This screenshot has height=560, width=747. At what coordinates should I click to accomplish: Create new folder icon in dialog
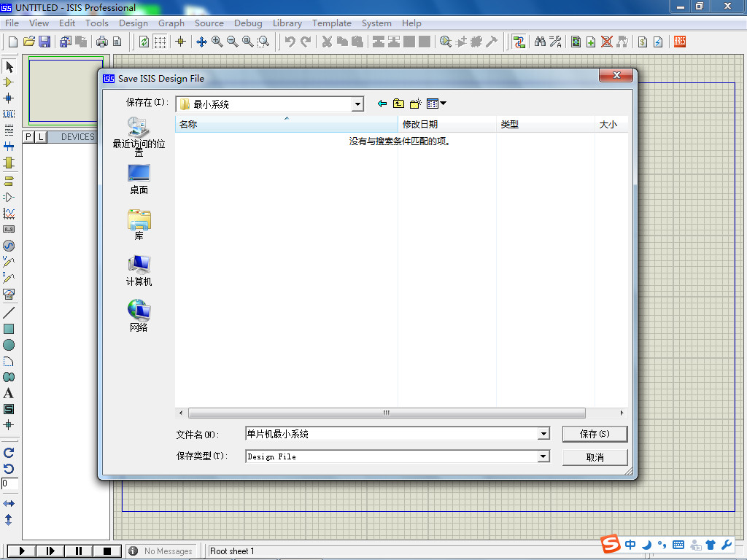click(x=415, y=104)
